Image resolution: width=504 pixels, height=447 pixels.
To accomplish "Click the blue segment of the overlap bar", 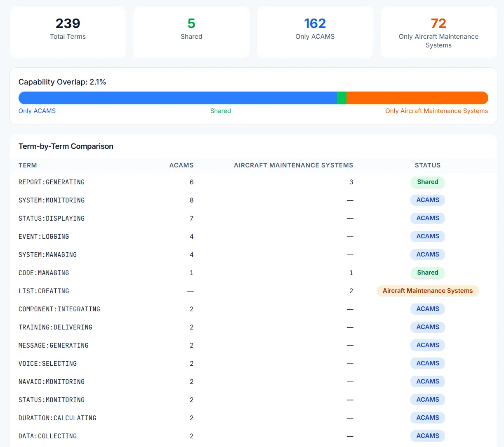I will click(177, 98).
